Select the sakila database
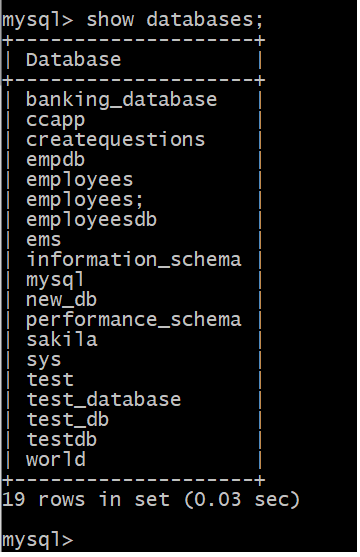The image size is (360, 557). point(61,340)
